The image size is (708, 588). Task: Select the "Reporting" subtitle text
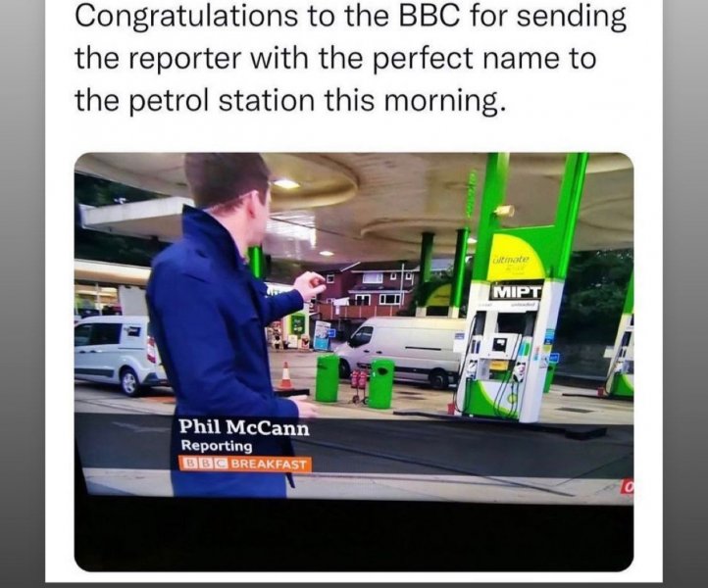coord(217,446)
